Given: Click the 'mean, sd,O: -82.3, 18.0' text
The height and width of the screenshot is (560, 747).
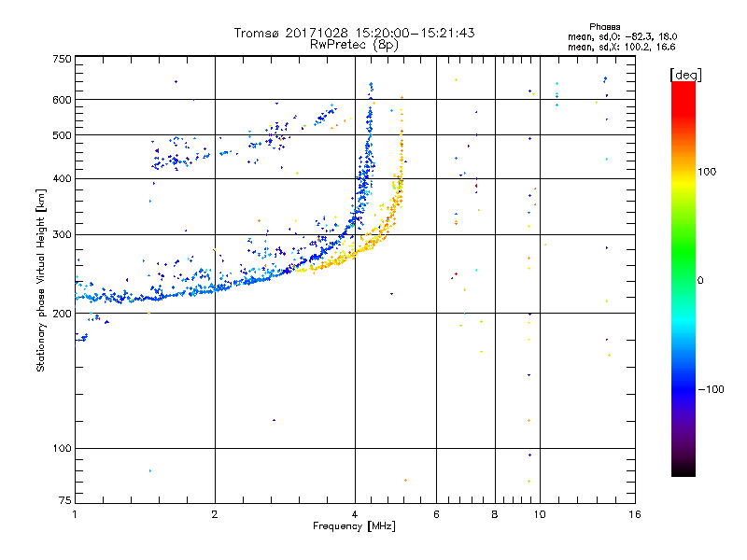Looking at the screenshot, I should point(622,36).
